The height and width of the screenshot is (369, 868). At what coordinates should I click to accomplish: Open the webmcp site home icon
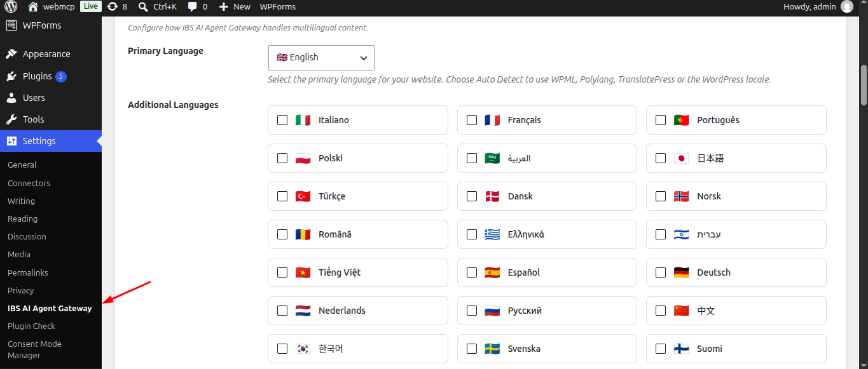(x=33, y=6)
